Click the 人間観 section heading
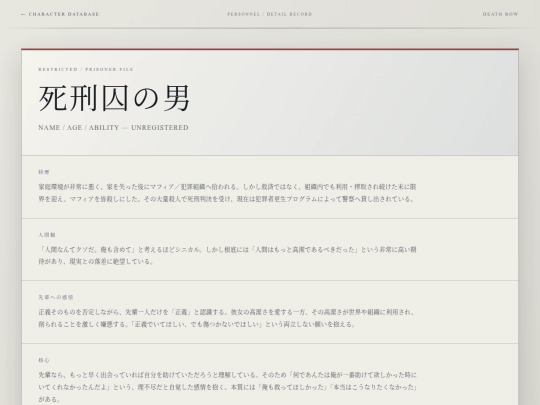This screenshot has width=540, height=405. pyautogui.click(x=47, y=235)
